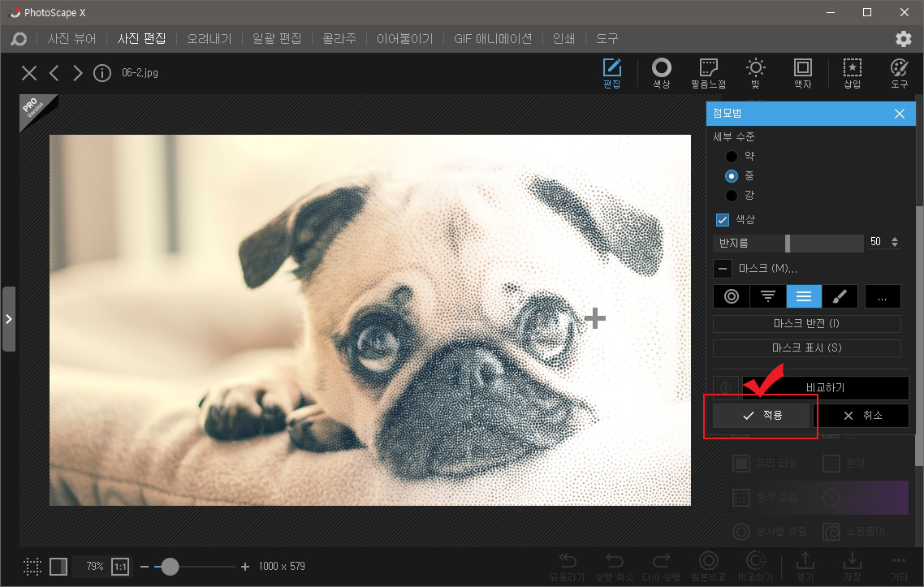Viewport: 924px width, 587px height.
Task: Toggle the 색상 checkbox
Action: point(723,220)
